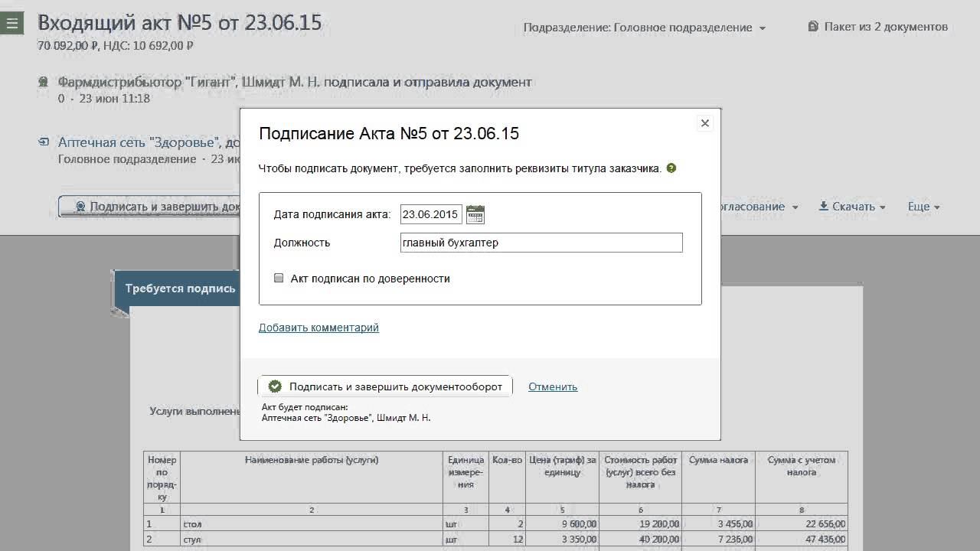This screenshot has width=980, height=551.
Task: Open the Скачать dropdown menu
Action: click(x=852, y=207)
